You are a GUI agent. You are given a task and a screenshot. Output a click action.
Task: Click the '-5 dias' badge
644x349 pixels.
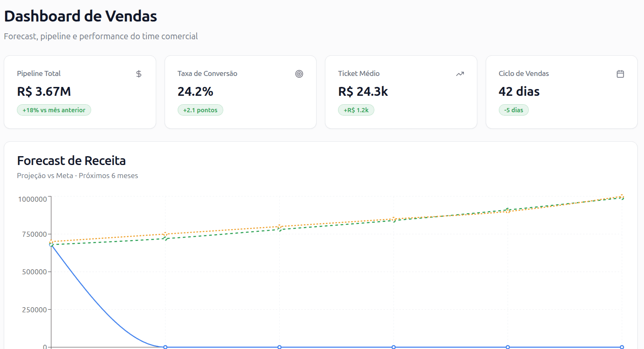[x=514, y=110]
